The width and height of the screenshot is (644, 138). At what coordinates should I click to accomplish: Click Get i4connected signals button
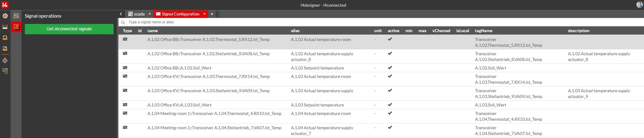tap(69, 29)
